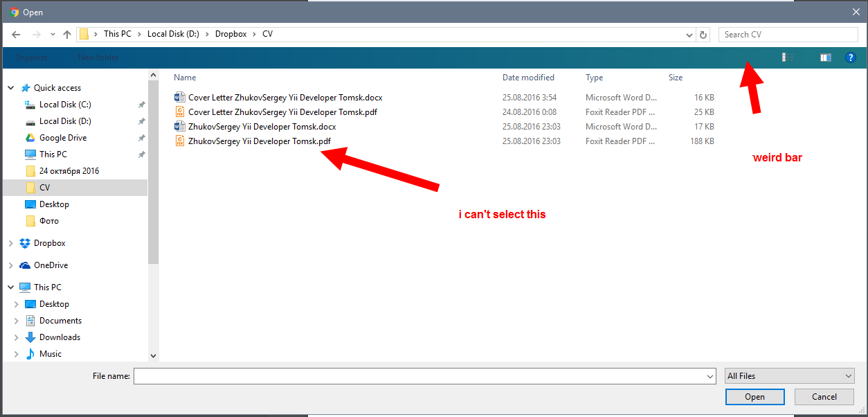The image size is (868, 417).
Task: Open Local Disk (C:) in sidebar
Action: pyautogui.click(x=64, y=105)
